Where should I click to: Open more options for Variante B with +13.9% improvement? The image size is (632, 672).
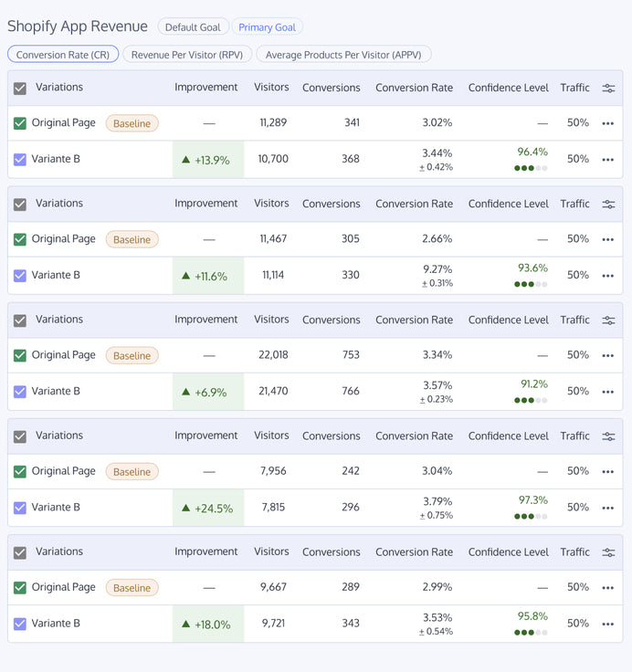[x=608, y=160]
